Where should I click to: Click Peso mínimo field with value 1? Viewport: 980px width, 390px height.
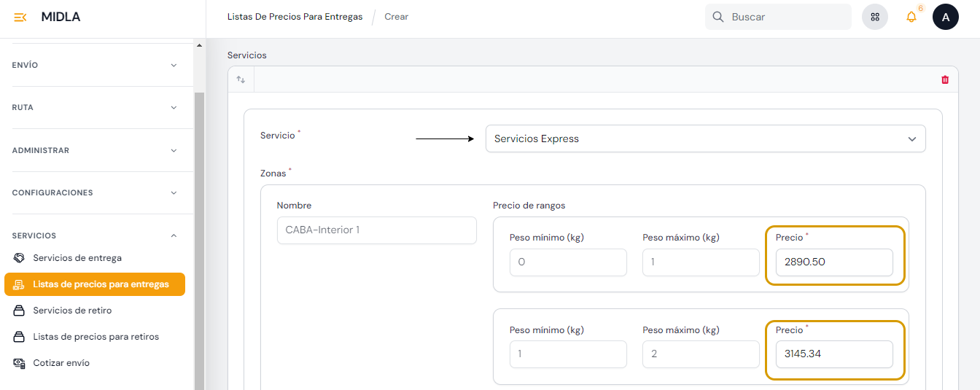click(568, 354)
